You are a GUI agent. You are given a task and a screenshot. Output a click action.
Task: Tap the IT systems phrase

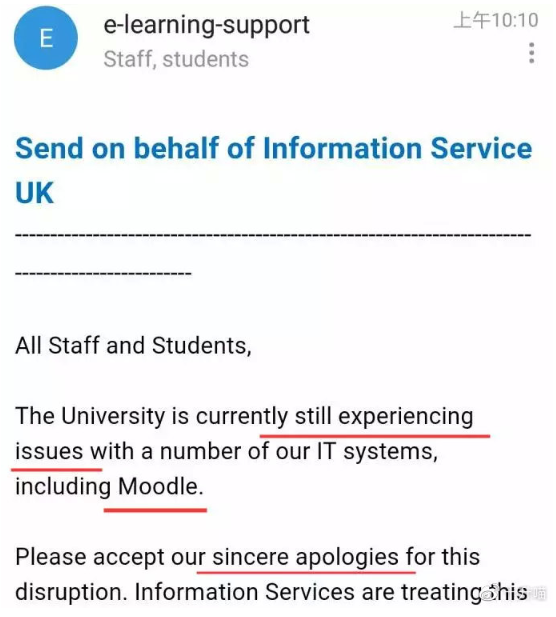[x=377, y=451]
